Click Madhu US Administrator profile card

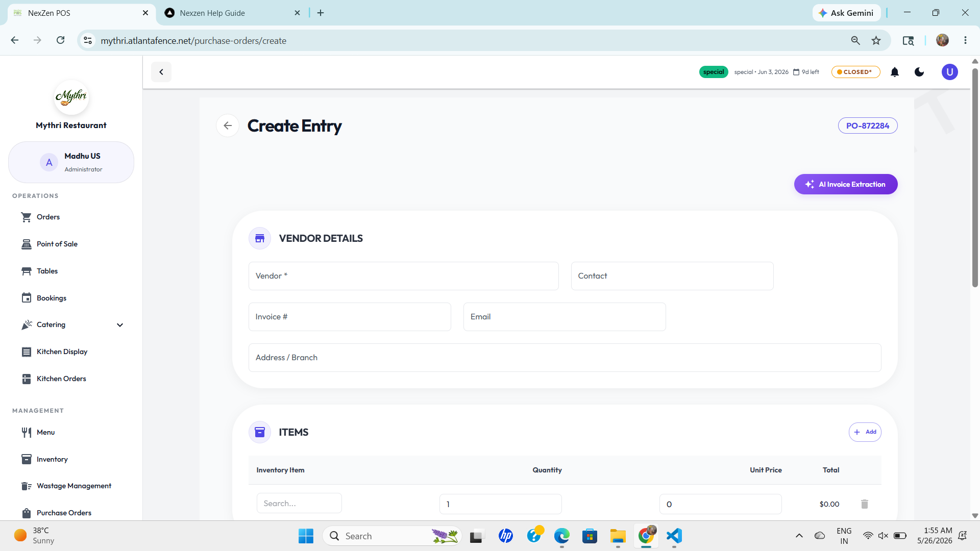(71, 162)
